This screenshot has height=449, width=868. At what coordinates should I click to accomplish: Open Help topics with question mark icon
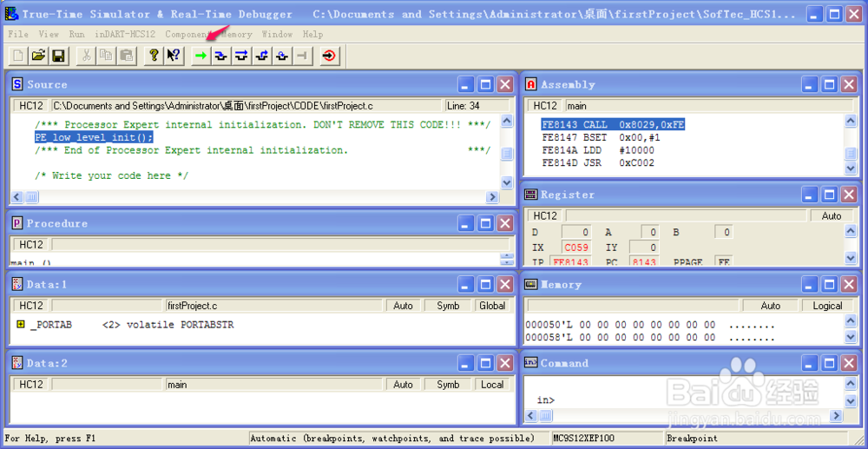154,56
